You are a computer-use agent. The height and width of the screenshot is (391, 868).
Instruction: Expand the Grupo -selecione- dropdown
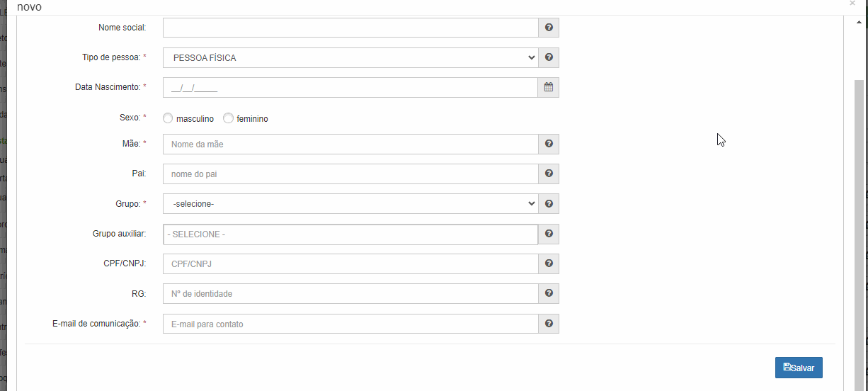(x=350, y=204)
